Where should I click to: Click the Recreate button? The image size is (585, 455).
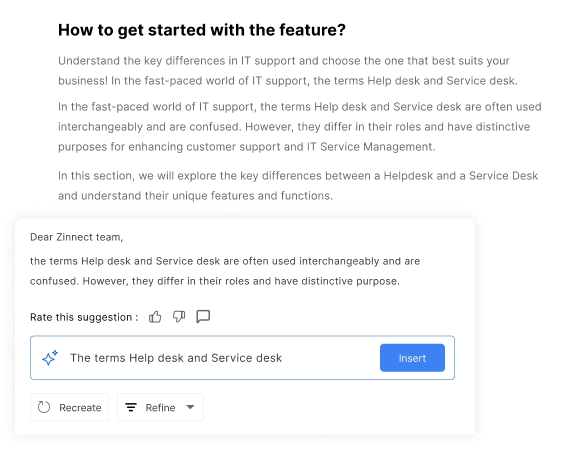tap(69, 407)
